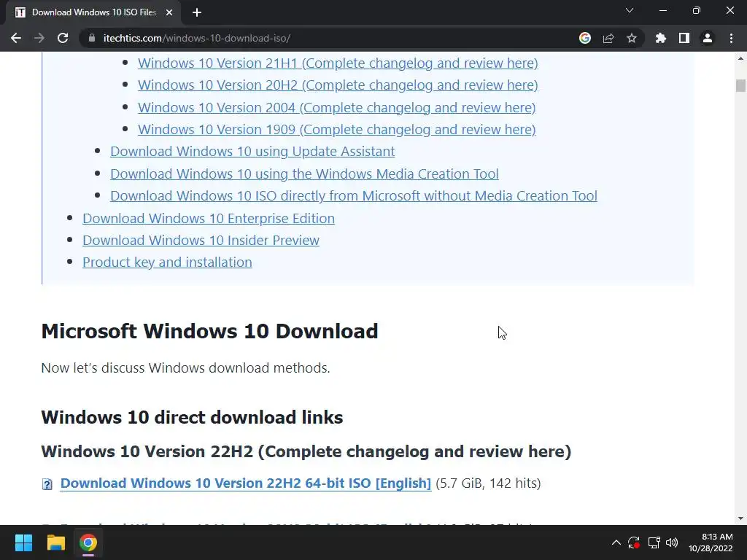Open volume control speaker icon
Screen dimensions: 747x560
672,542
